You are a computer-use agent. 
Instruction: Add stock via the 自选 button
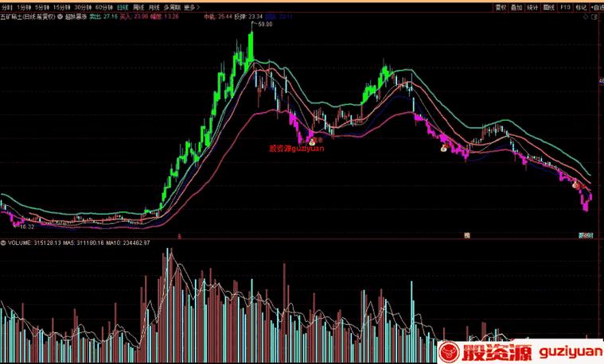597,7
